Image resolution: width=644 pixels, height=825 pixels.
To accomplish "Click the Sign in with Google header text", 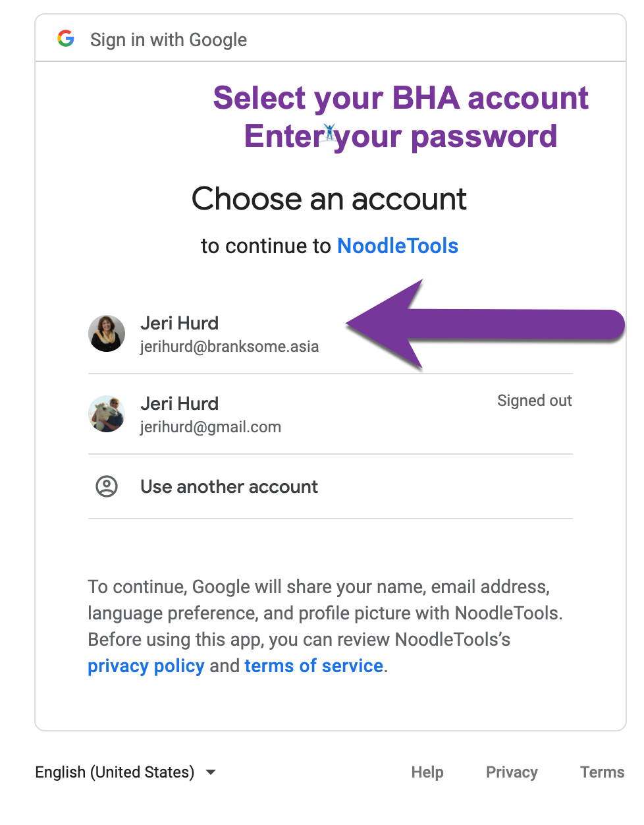I will 169,40.
